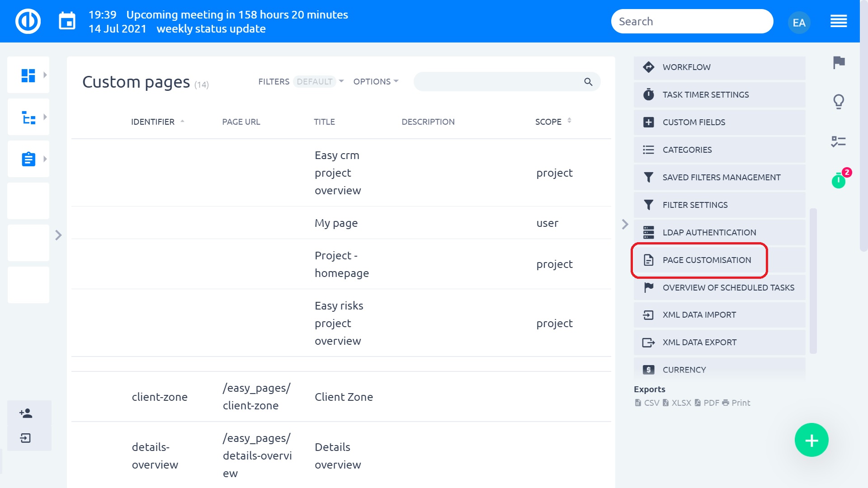
Task: Export list as XLSX
Action: pos(677,403)
